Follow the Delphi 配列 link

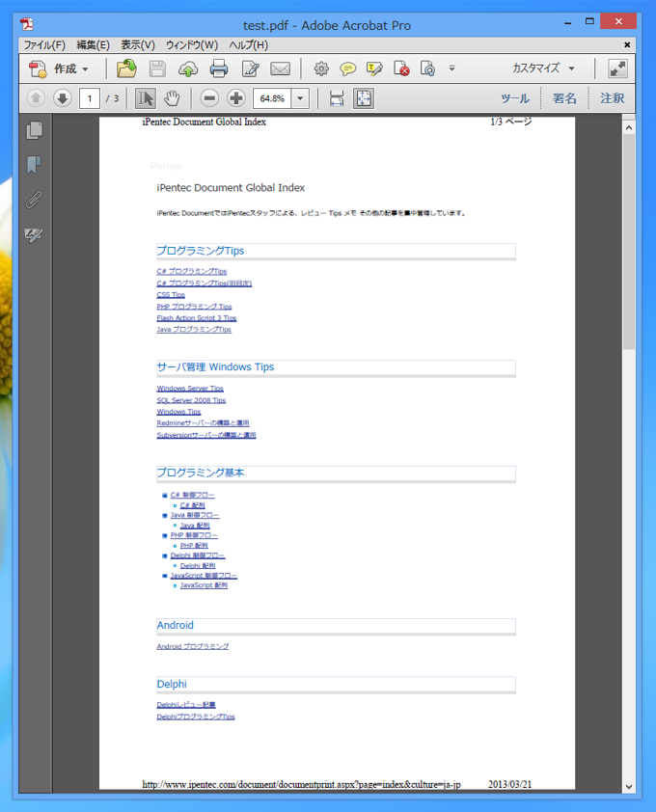(198, 565)
